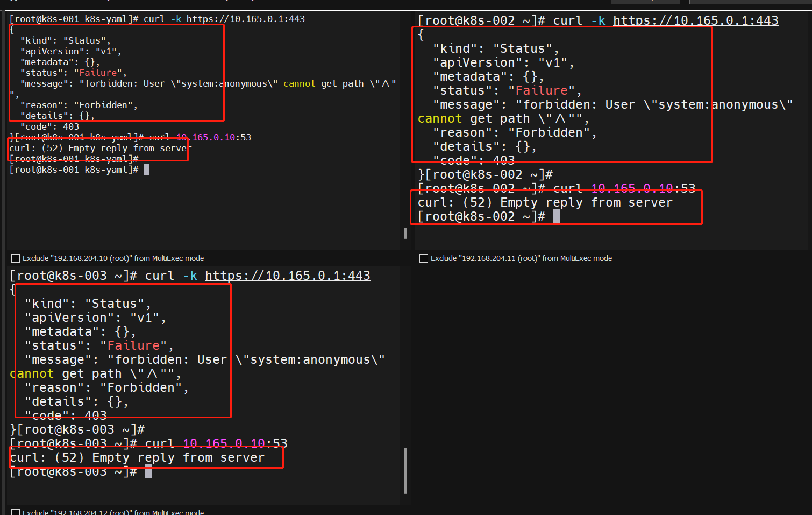Click the red "Failure" status in k8s-001
The height and width of the screenshot is (515, 812).
pos(98,73)
